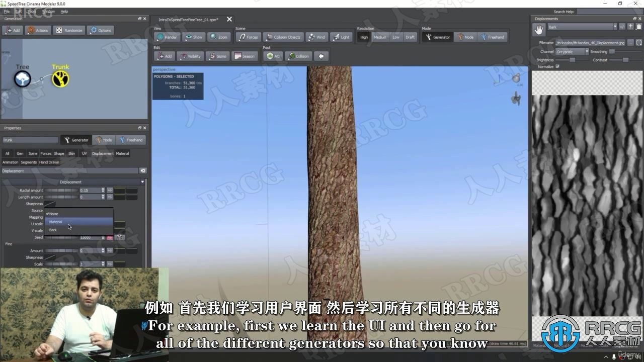Viewport: 644px width, 362px height.
Task: Clear the Displacement property search filter
Action: [x=143, y=171]
